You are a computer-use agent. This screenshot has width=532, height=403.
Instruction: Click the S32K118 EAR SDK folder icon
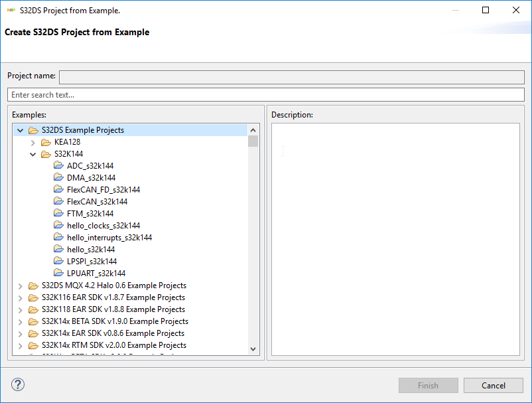click(33, 309)
